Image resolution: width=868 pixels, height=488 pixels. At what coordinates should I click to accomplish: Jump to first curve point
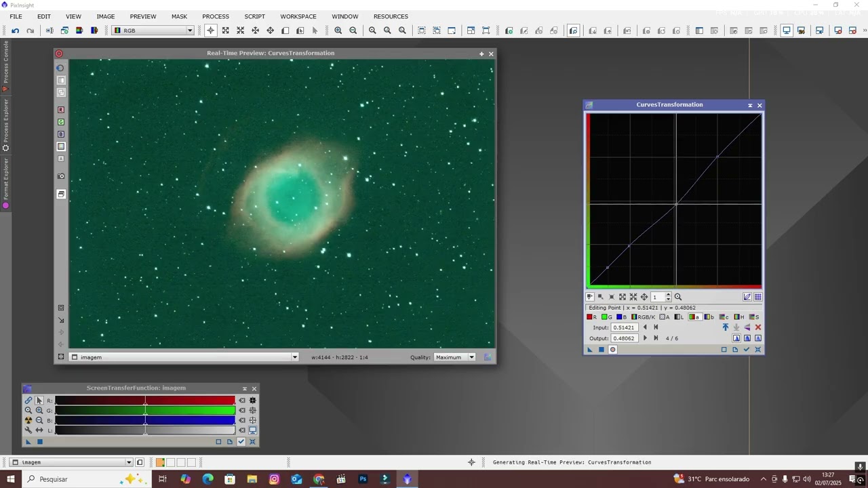click(x=656, y=327)
